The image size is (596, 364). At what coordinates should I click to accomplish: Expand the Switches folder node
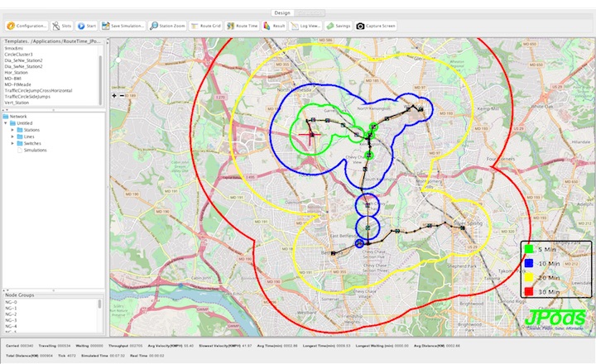click(12, 143)
